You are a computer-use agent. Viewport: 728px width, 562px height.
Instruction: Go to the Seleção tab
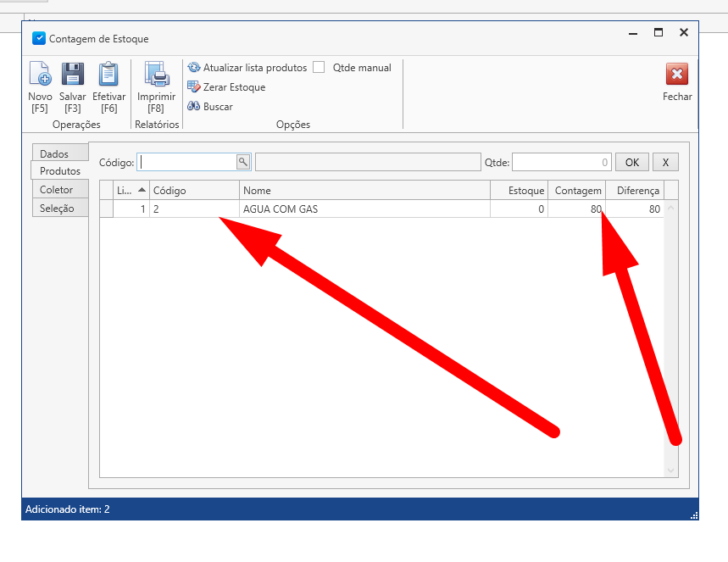pyautogui.click(x=57, y=209)
